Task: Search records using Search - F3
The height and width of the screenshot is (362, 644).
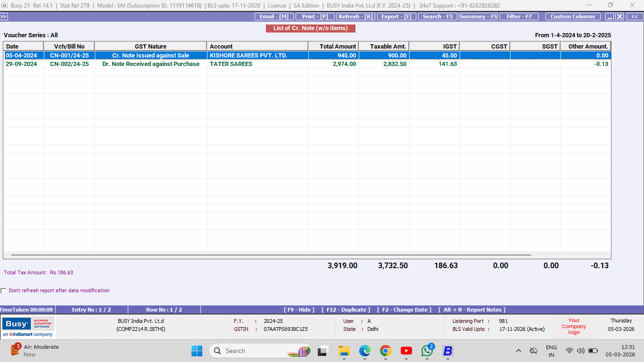Action: click(x=437, y=16)
